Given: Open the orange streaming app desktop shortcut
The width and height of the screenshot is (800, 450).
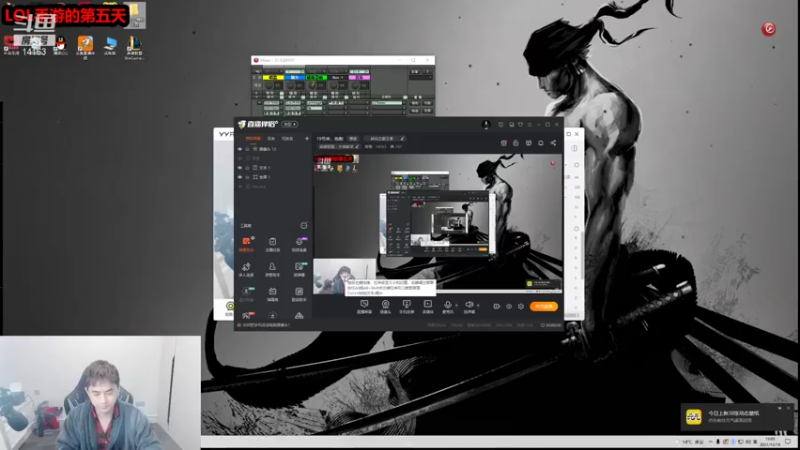Looking at the screenshot, I should [85, 46].
